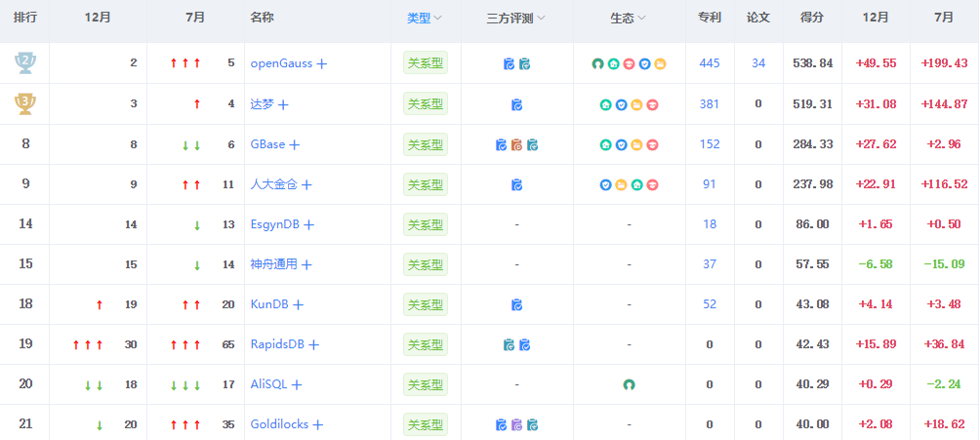
Task: Open the 类型 column filter dropdown
Action: (425, 18)
